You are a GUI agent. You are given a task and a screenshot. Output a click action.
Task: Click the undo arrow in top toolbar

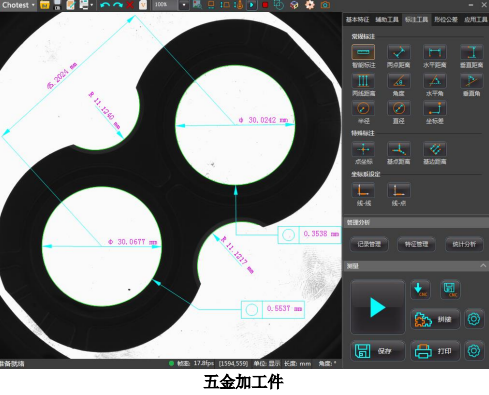[x=105, y=5]
